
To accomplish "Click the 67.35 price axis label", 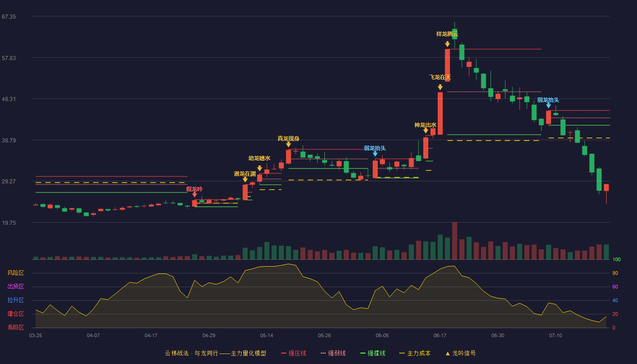I will tap(9, 17).
